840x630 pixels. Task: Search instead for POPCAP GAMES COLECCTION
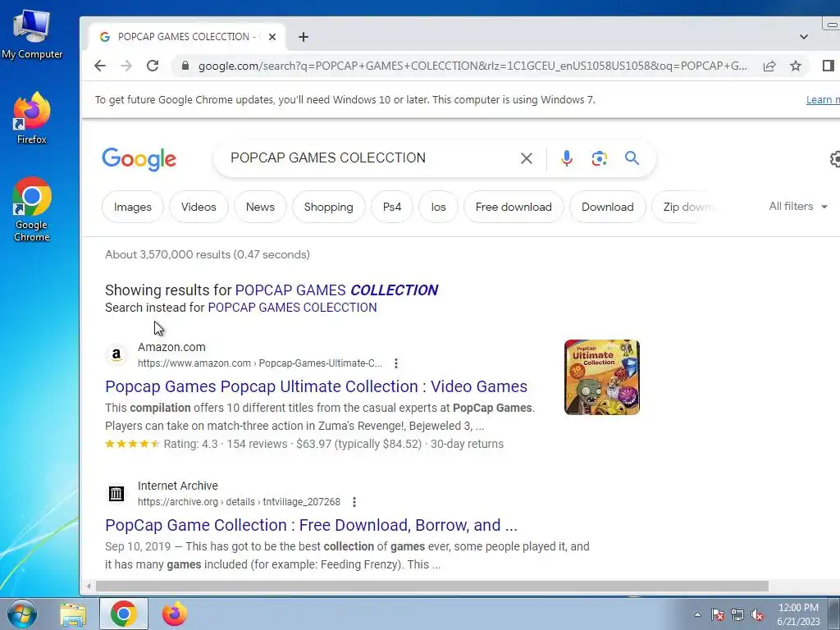293,308
